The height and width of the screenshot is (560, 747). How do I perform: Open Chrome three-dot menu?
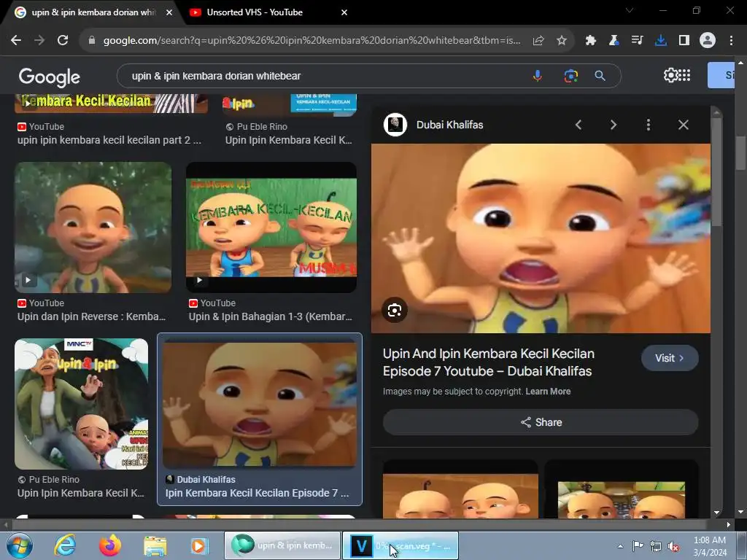pyautogui.click(x=731, y=41)
